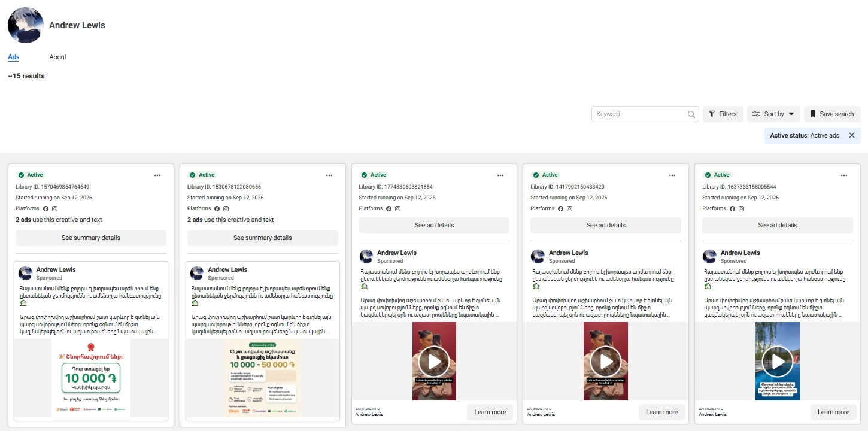Image resolution: width=868 pixels, height=431 pixels.
Task: Open the About tab
Action: [x=58, y=57]
